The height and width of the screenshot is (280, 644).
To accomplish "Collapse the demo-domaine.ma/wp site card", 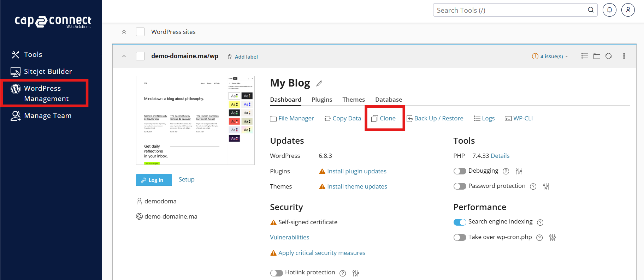I will click(x=124, y=56).
